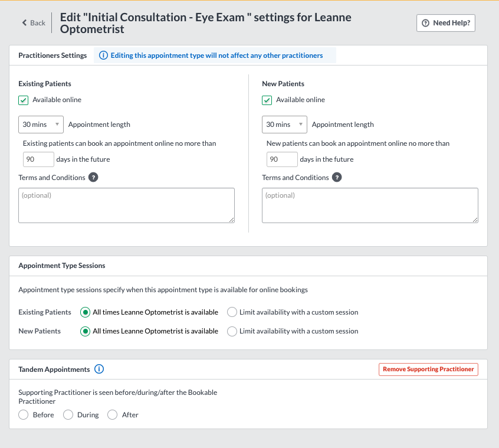
Task: Click Existing Patients days in the future field
Action: 38,159
